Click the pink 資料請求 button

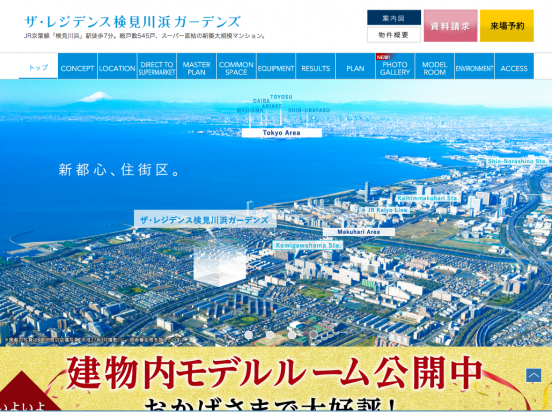coord(450,26)
